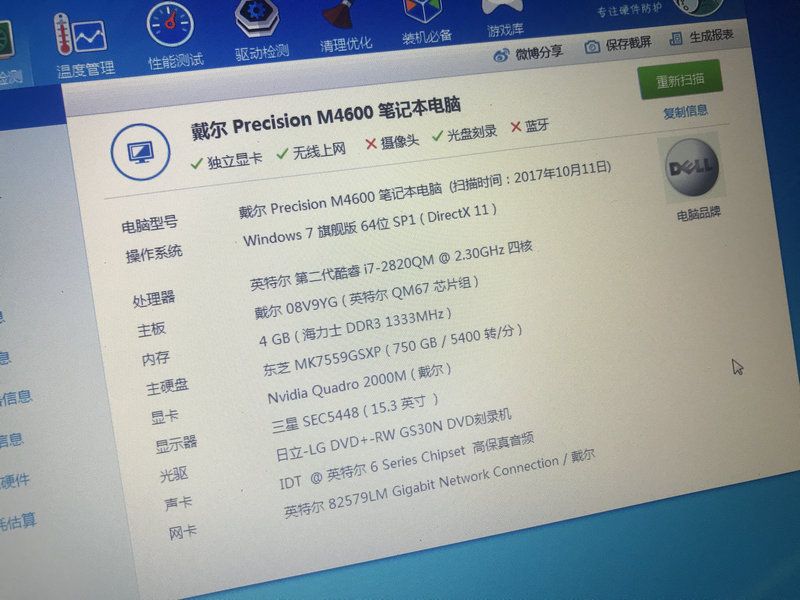Click the 戴尔 08V9YG motherboard value
800x600 pixels.
[365, 298]
